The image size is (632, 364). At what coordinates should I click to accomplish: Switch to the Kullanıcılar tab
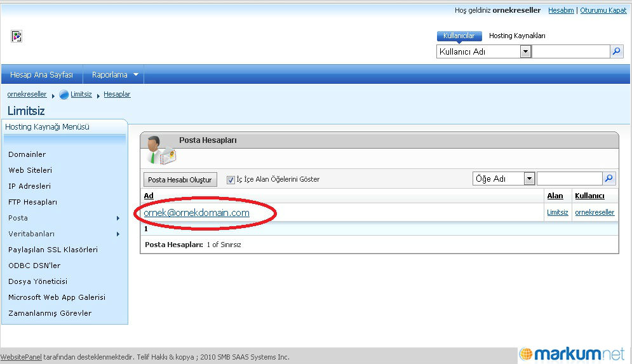tap(459, 36)
